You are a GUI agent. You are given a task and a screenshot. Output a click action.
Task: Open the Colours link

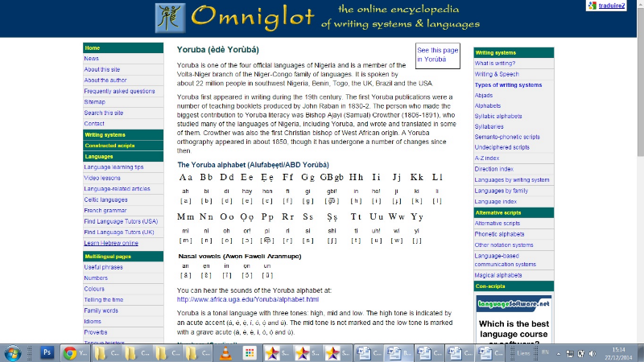coord(94,289)
